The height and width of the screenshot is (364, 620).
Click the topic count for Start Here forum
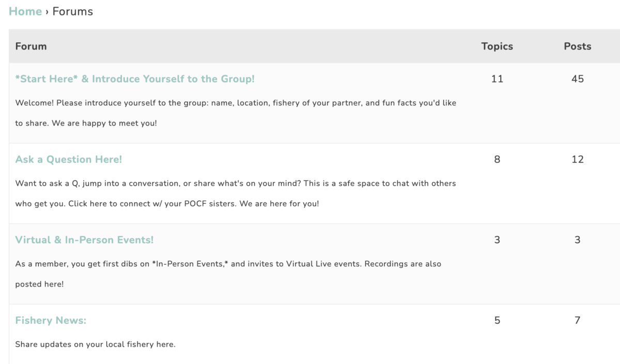tap(497, 78)
